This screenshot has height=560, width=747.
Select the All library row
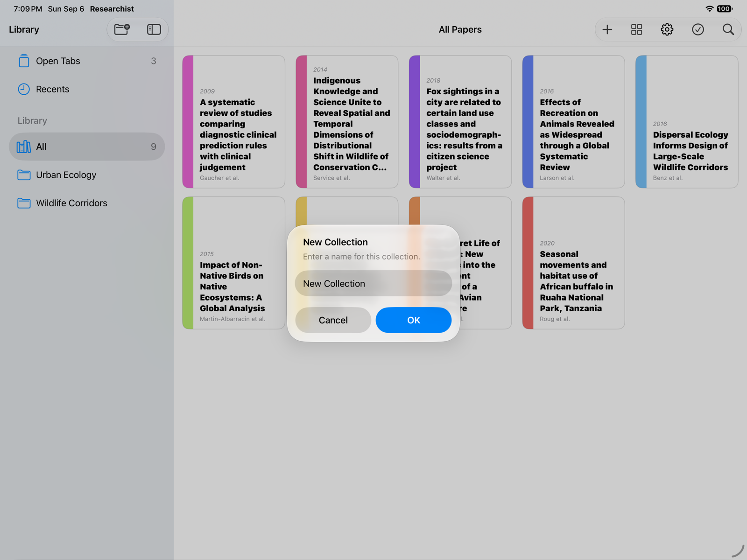click(87, 147)
